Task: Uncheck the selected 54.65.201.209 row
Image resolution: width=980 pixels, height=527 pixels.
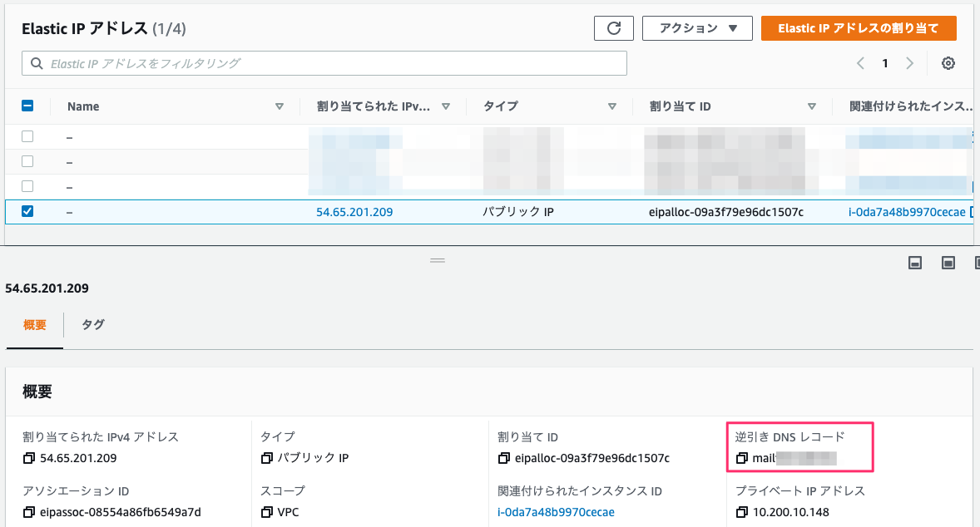Action: point(27,211)
